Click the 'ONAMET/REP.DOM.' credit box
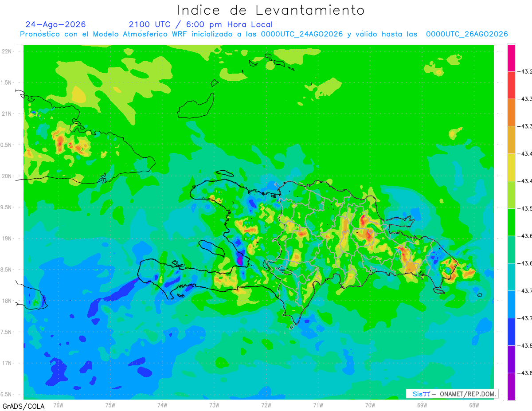The image size is (532, 411). click(x=452, y=394)
